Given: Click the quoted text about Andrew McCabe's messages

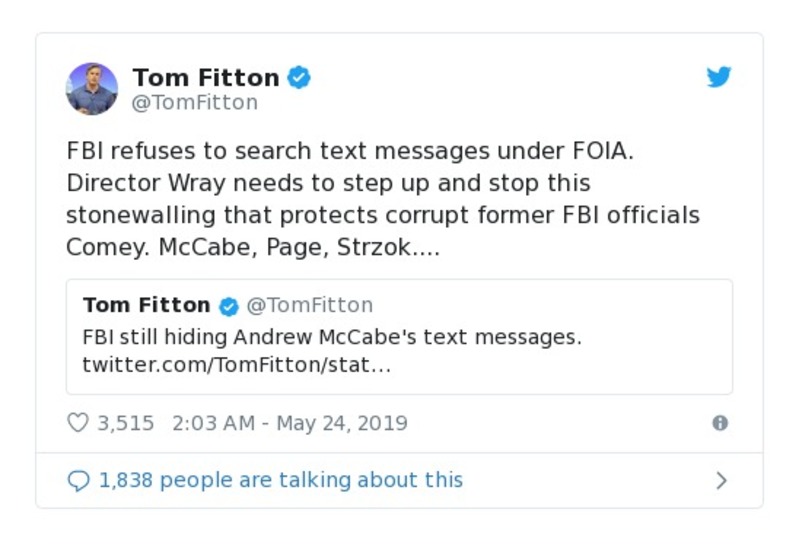Looking at the screenshot, I should (x=331, y=337).
